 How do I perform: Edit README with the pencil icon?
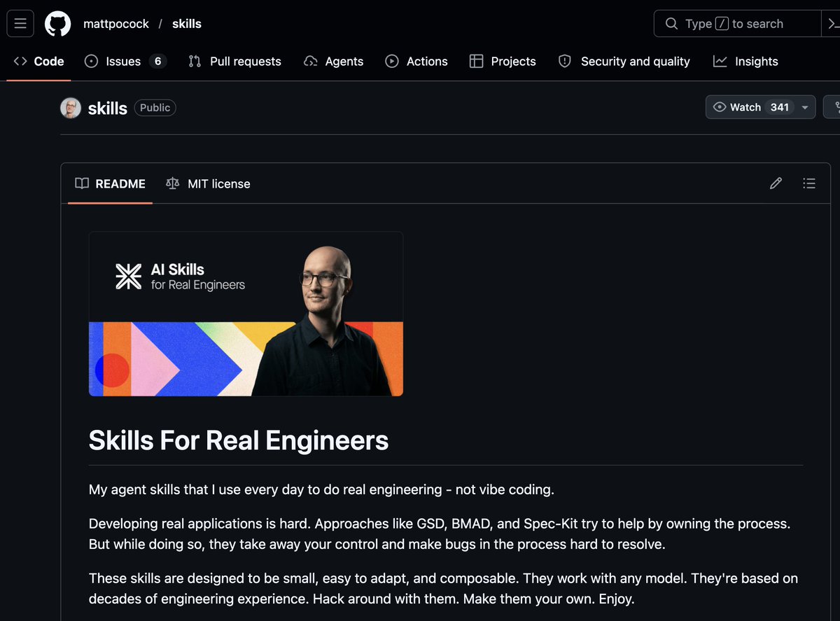pos(776,183)
